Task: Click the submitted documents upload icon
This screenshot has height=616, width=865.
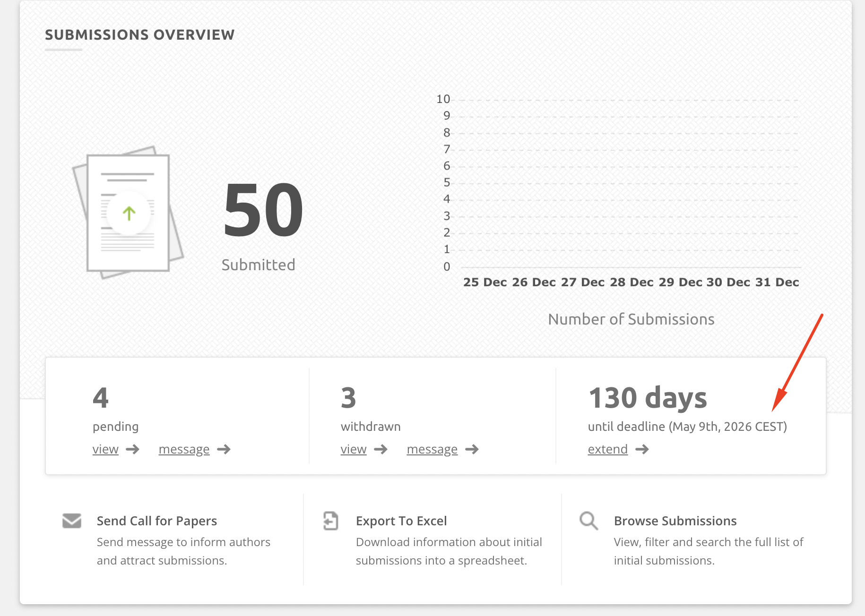Action: [x=128, y=213]
